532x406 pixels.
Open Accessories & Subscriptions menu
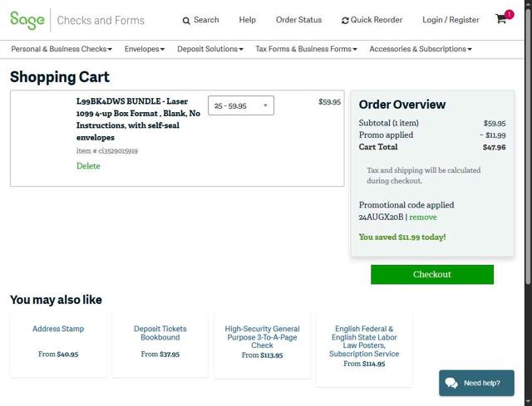(420, 49)
